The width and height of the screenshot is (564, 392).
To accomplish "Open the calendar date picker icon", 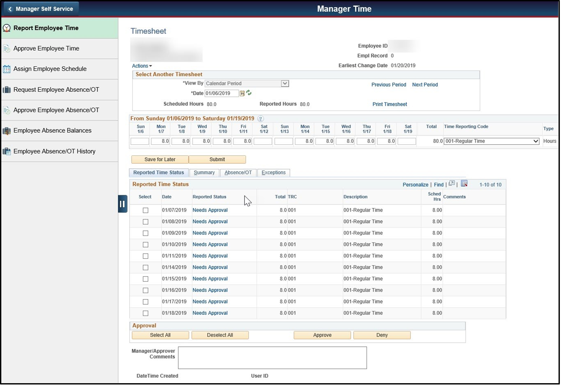I will (x=242, y=93).
